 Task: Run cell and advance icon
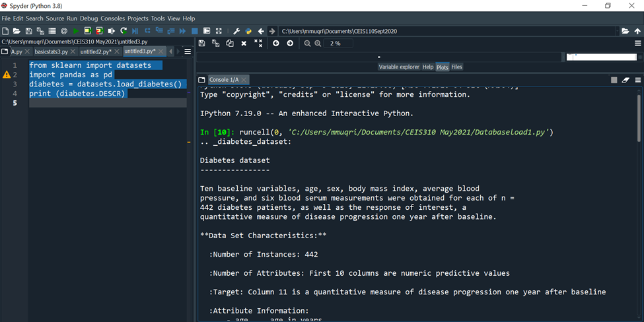(x=99, y=31)
